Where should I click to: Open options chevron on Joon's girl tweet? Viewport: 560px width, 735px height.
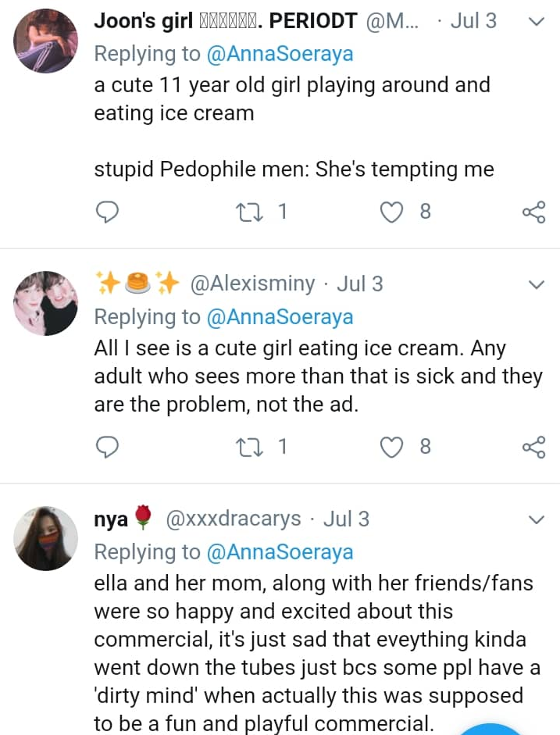(536, 22)
